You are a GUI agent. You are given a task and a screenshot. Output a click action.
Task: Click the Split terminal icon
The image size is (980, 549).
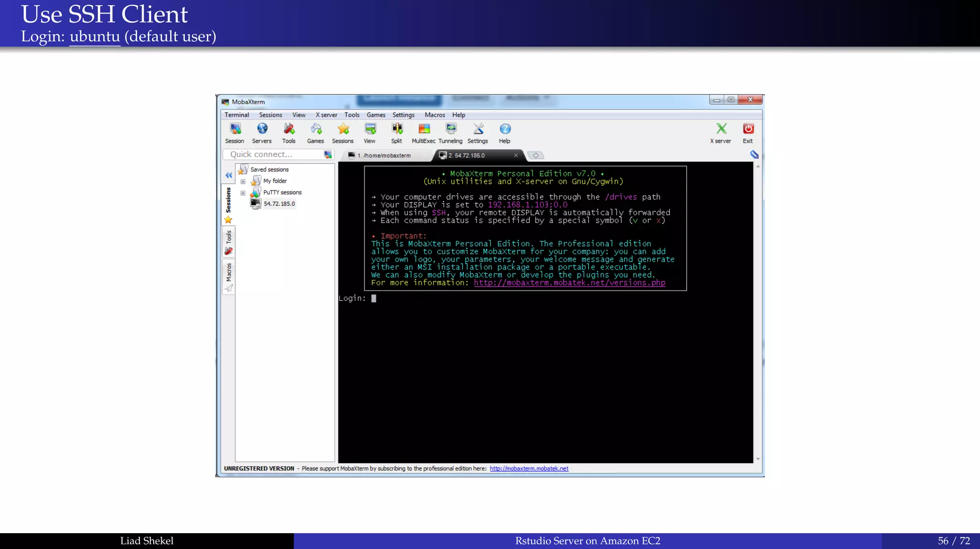tap(397, 133)
